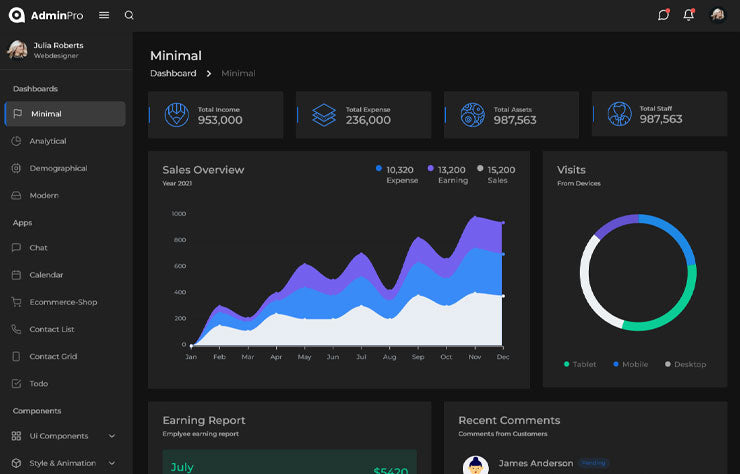Open the notifications bell icon
Viewport: 740px width, 474px height.
click(x=688, y=15)
